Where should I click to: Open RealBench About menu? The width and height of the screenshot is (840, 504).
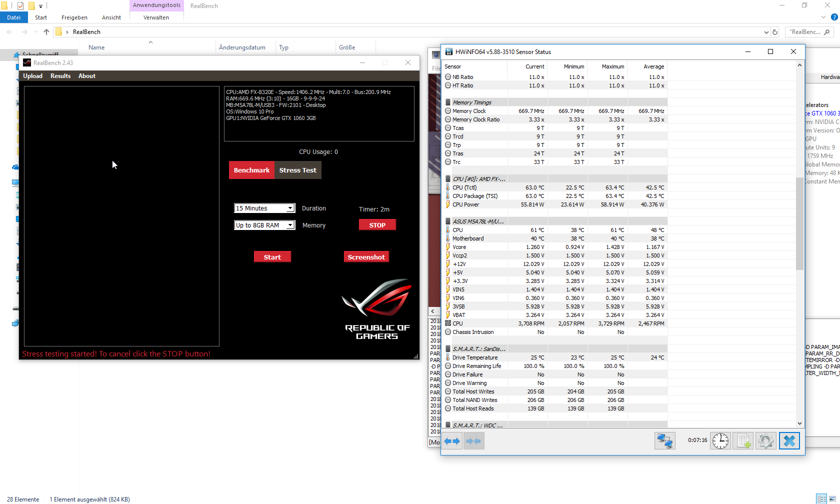[x=87, y=76]
